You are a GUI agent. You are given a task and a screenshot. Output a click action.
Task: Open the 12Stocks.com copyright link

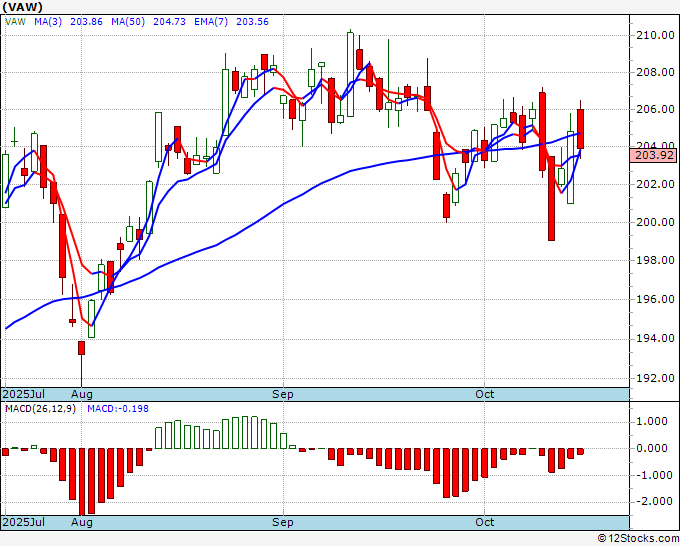tap(638, 539)
